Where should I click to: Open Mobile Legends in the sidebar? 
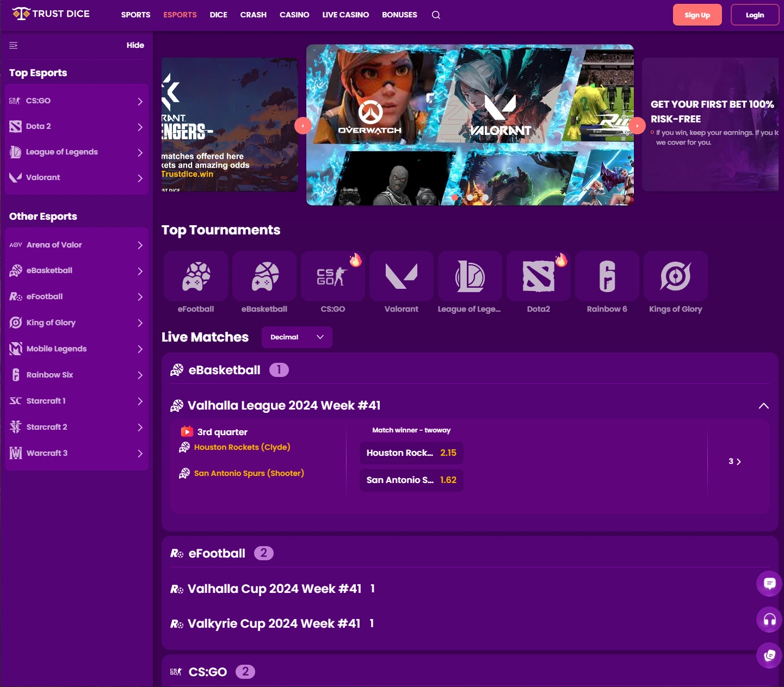(x=77, y=349)
